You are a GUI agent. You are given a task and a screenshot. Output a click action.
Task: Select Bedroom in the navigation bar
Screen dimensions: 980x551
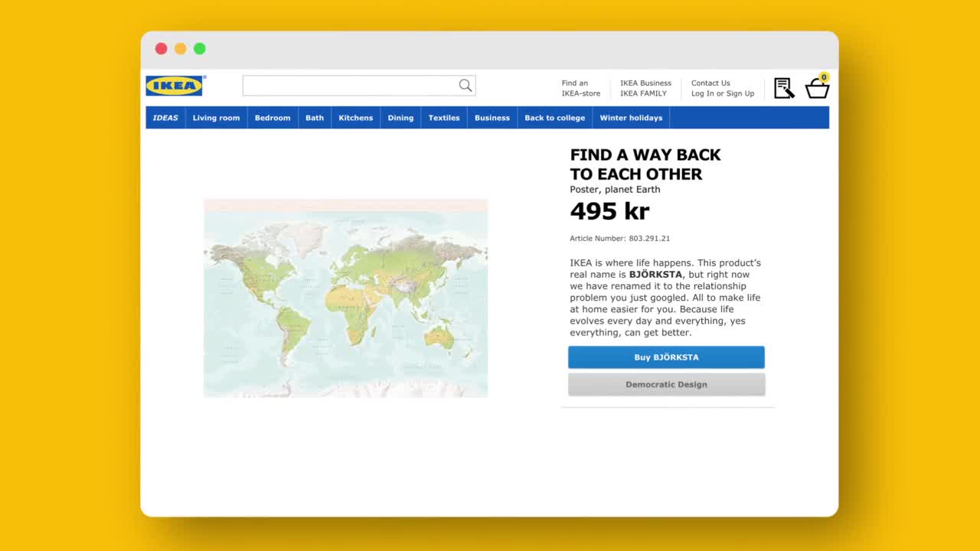(x=273, y=118)
